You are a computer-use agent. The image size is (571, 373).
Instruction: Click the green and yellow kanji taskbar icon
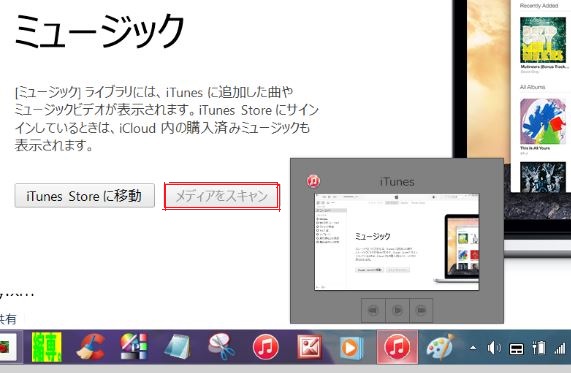(47, 347)
